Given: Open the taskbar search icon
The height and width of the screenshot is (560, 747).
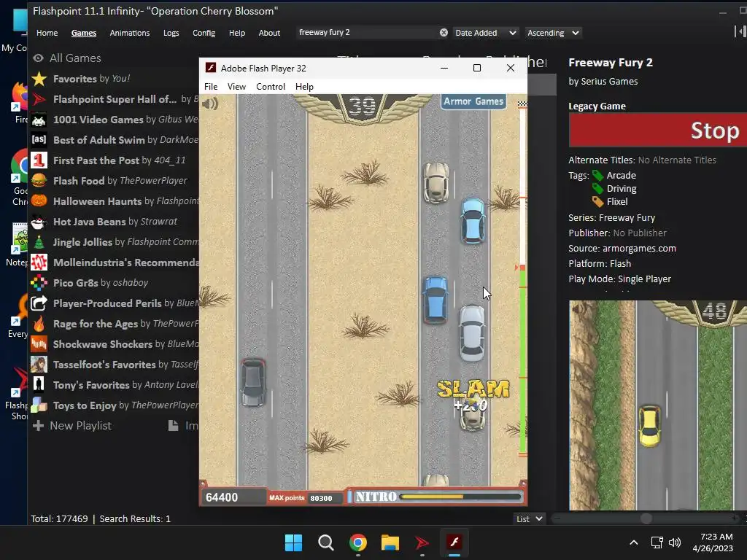Looking at the screenshot, I should pyautogui.click(x=326, y=542).
